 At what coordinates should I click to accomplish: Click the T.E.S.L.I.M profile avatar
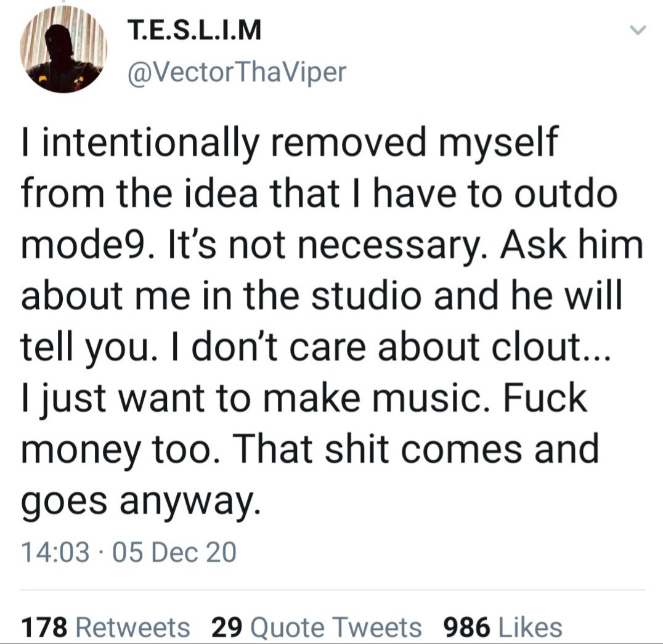coord(63,51)
